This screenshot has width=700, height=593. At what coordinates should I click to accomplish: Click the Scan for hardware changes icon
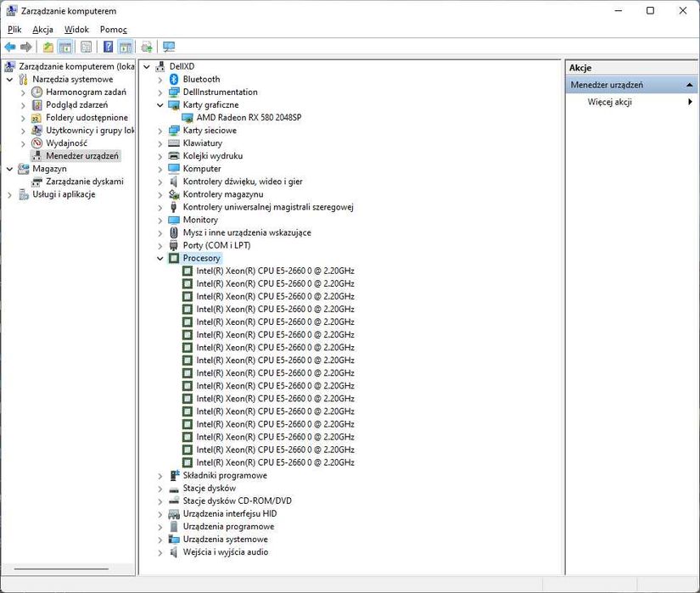coord(147,47)
